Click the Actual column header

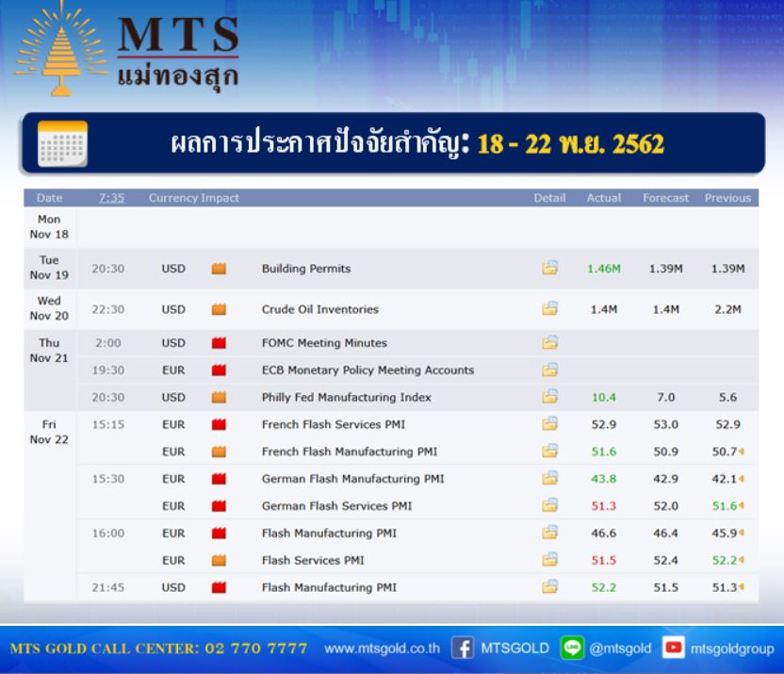(604, 198)
